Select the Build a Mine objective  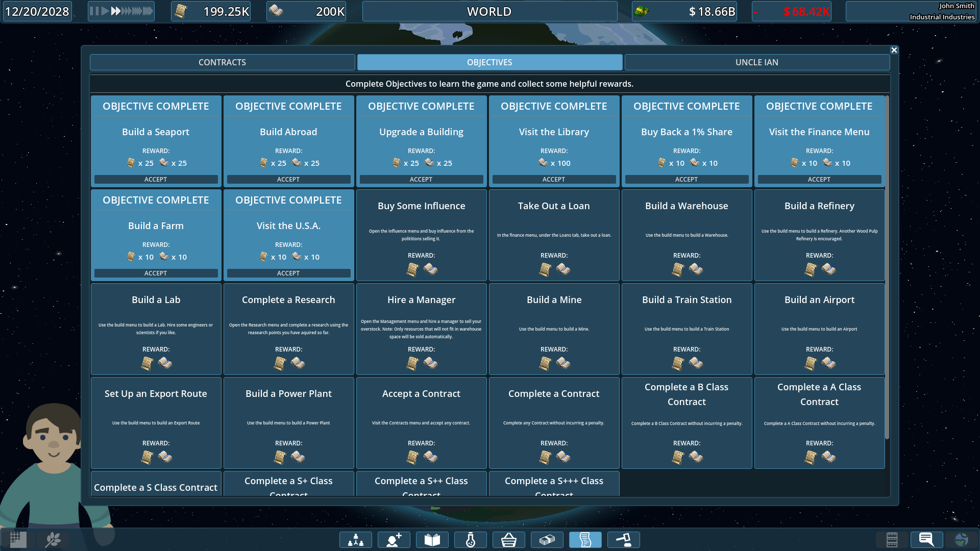tap(554, 329)
